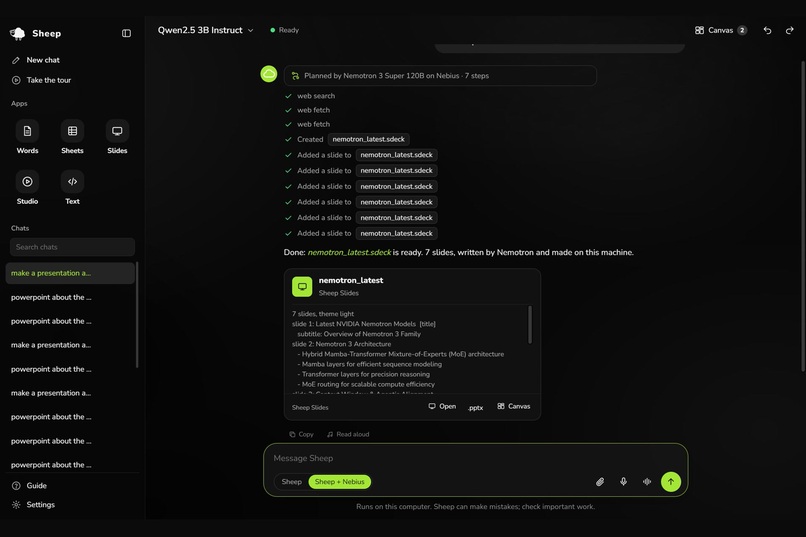
Task: Click the voice waveform icon
Action: (647, 482)
